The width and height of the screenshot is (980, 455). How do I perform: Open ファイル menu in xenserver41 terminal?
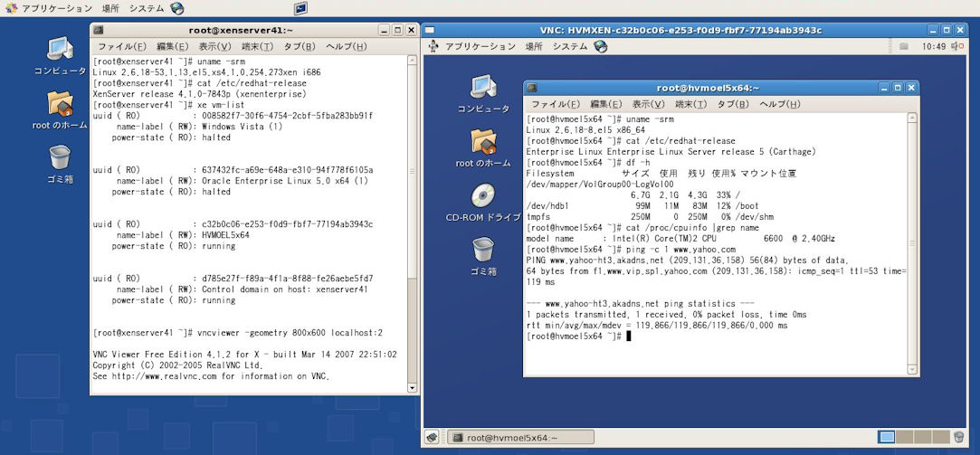tap(122, 46)
